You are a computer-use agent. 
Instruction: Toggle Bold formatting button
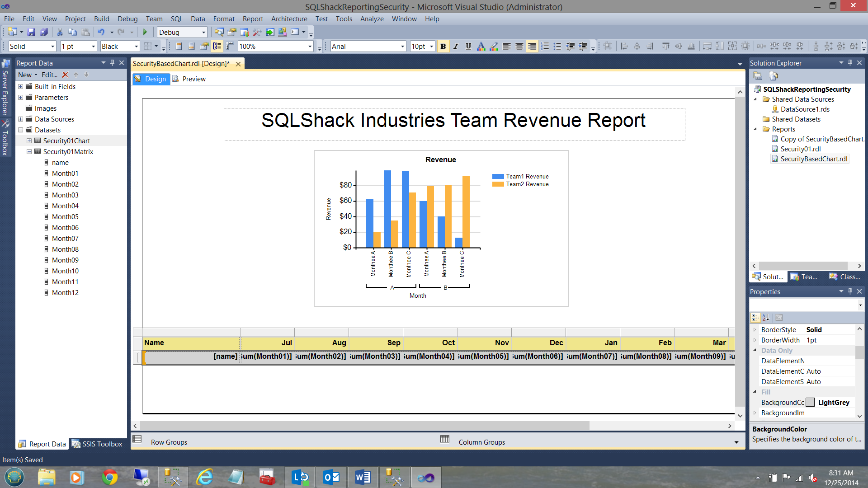tap(443, 46)
